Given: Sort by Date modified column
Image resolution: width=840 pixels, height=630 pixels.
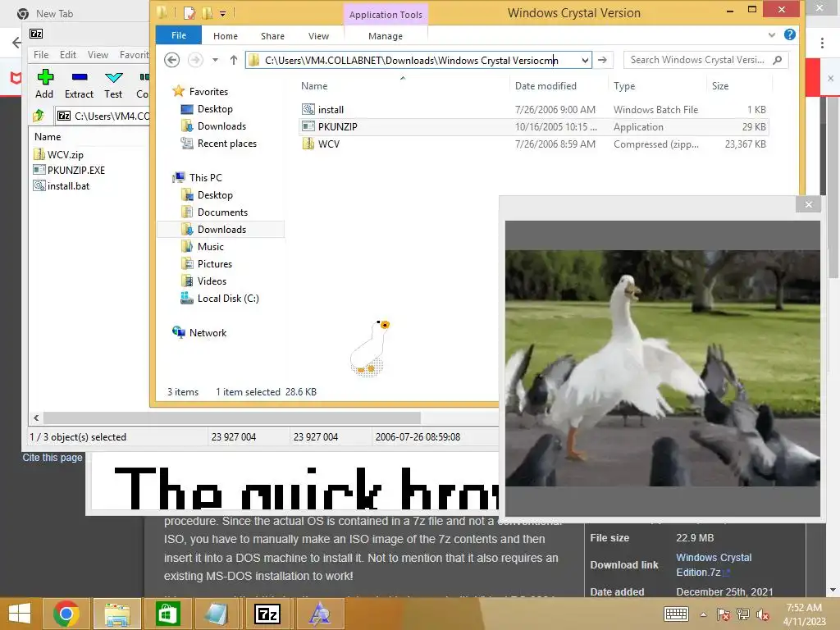Looking at the screenshot, I should pyautogui.click(x=546, y=85).
